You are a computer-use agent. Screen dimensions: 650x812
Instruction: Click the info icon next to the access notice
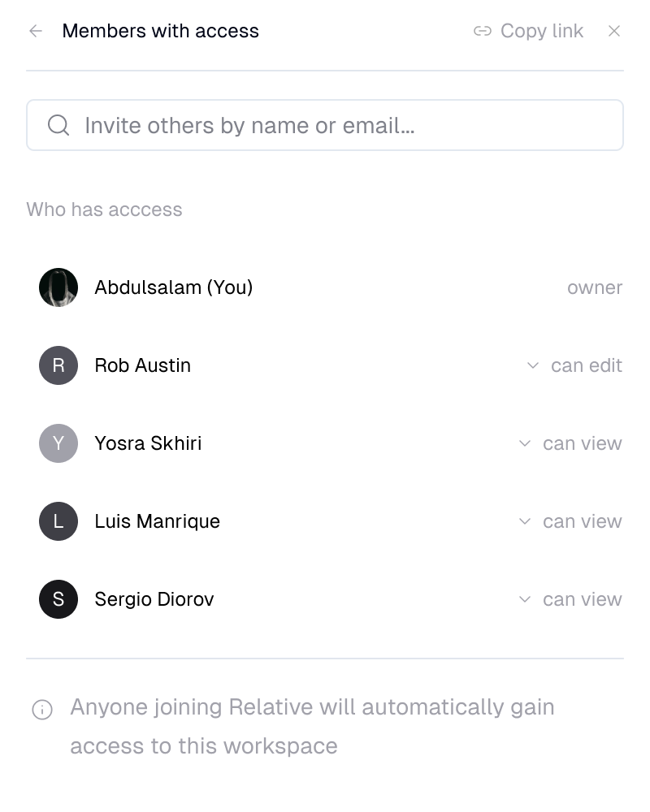(41, 709)
